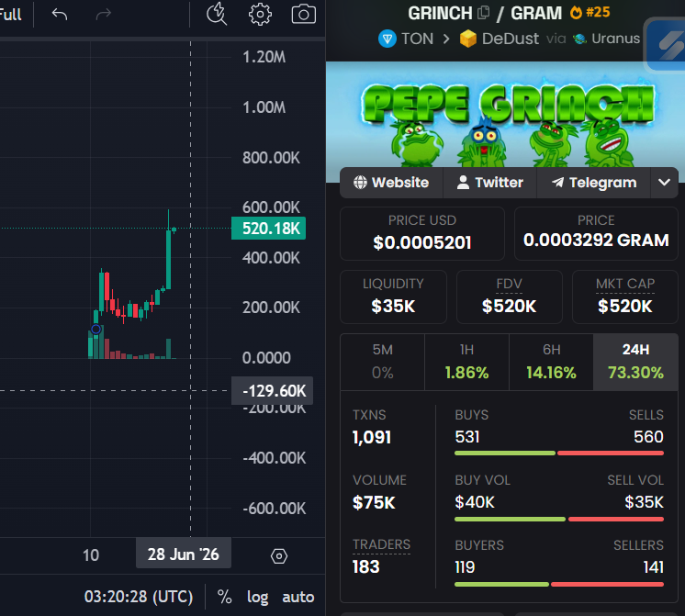The width and height of the screenshot is (685, 616).
Task: Click the 0.0003292 GRAM price box
Action: (x=596, y=233)
